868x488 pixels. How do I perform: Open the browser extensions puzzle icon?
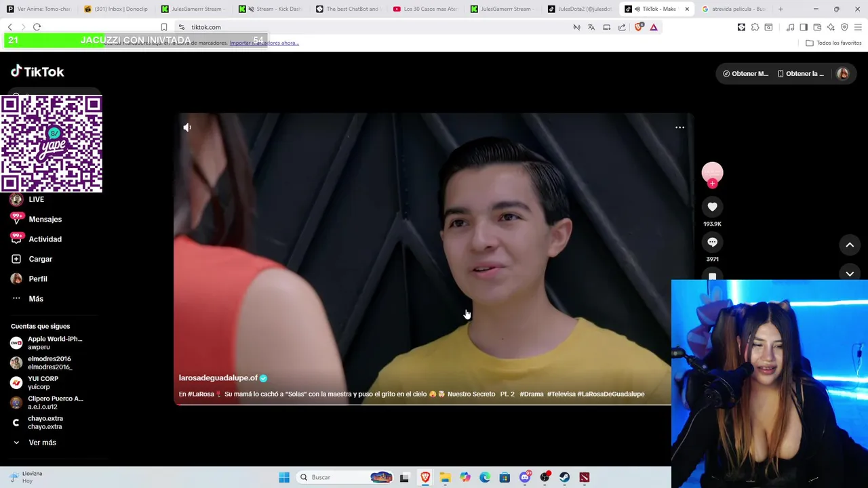pos(755,27)
